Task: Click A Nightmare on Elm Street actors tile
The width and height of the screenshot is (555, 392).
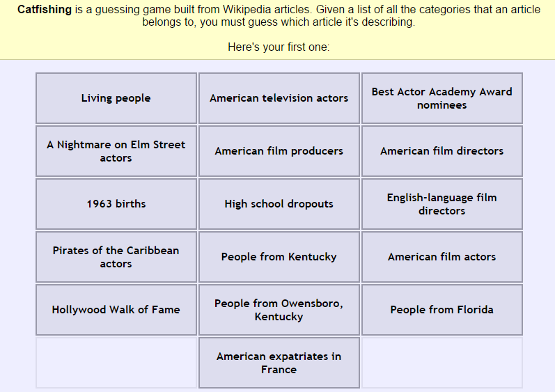Action: point(116,151)
